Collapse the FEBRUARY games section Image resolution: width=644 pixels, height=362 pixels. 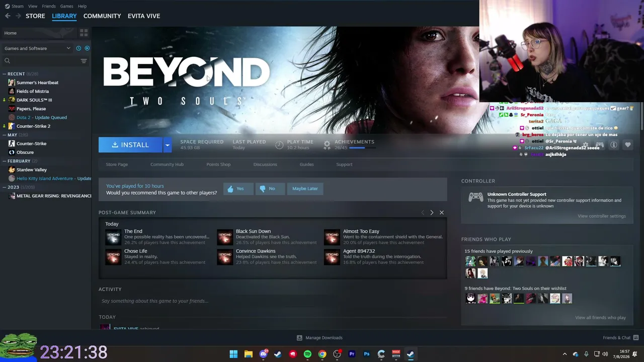click(x=4, y=161)
